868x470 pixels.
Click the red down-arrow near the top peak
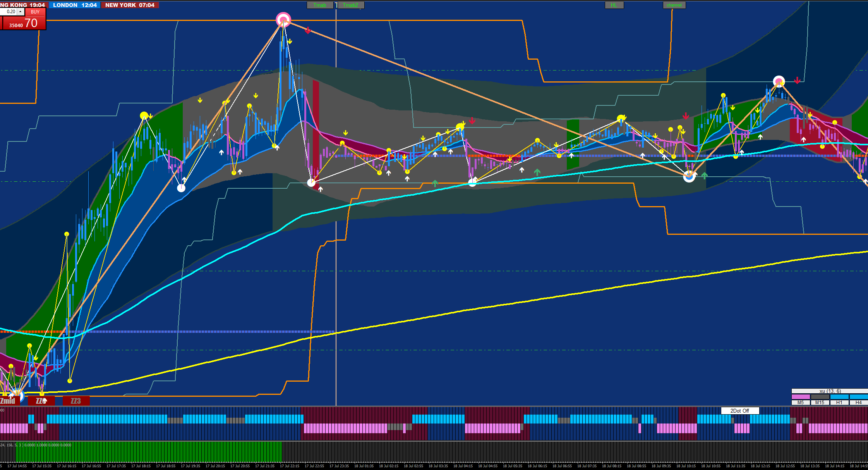click(308, 31)
